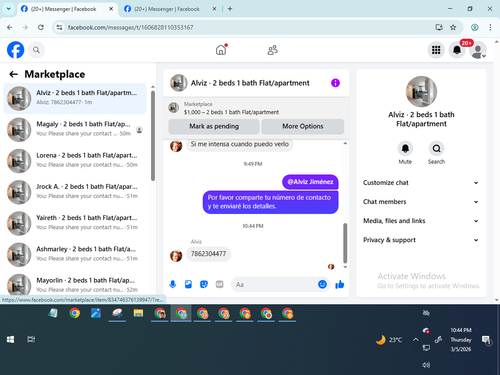Open Task View on the taskbar
This screenshot has width=500, height=375.
point(31,339)
